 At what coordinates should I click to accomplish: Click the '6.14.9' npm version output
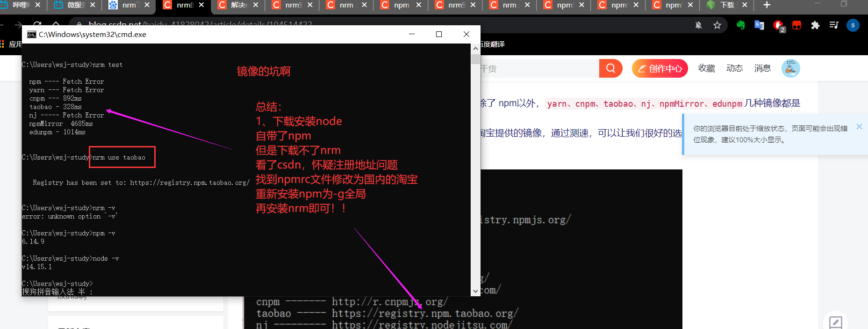coord(33,241)
